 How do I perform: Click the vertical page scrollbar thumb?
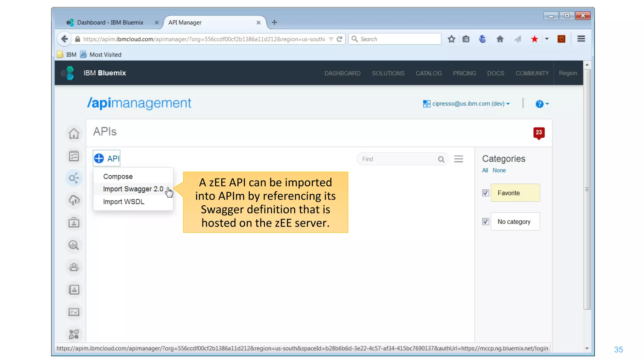click(587, 189)
